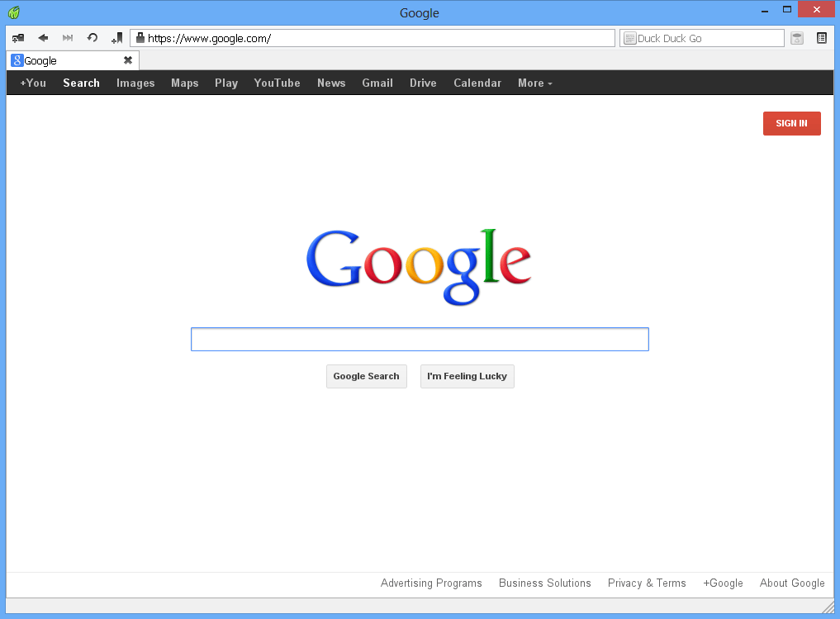Screen dimensions: 840x619
Task: Expand the More dropdown in navigation bar
Action: (x=534, y=83)
